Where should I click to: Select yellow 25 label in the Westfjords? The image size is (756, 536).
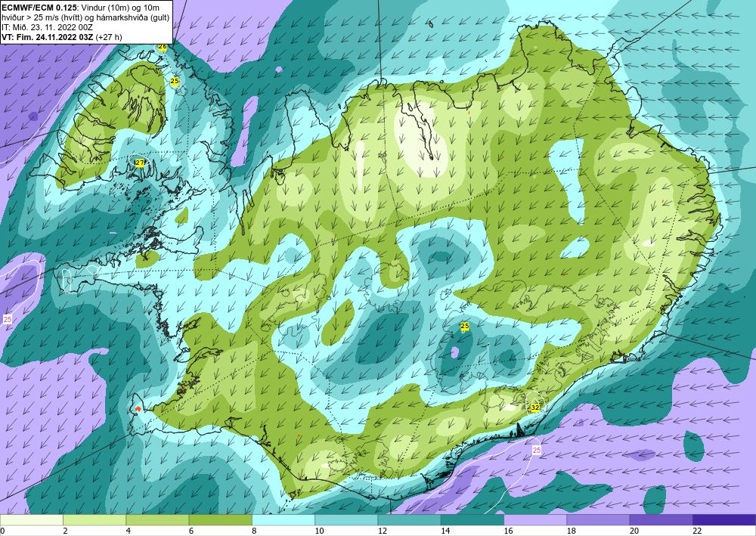[x=175, y=81]
